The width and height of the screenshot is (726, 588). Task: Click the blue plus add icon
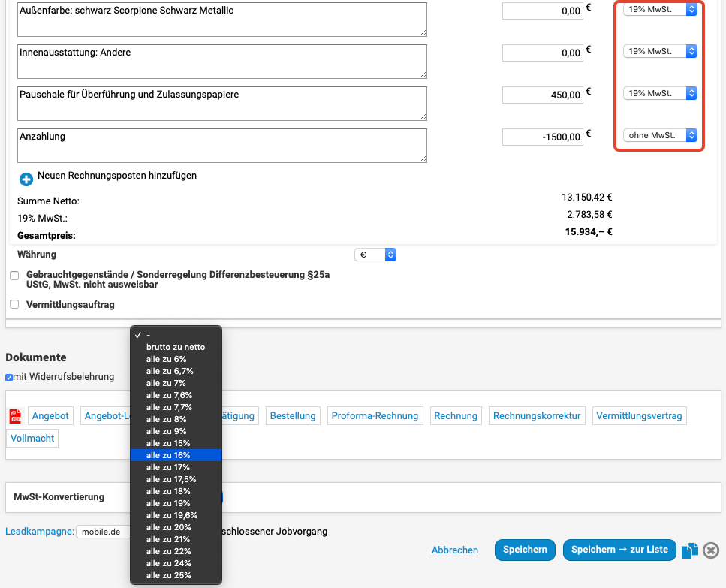pos(26,179)
